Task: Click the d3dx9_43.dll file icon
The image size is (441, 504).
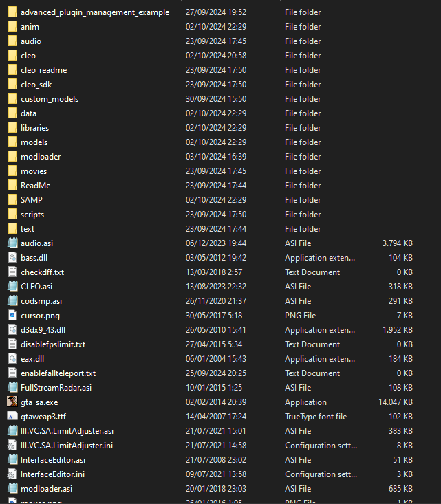Action: pos(12,330)
